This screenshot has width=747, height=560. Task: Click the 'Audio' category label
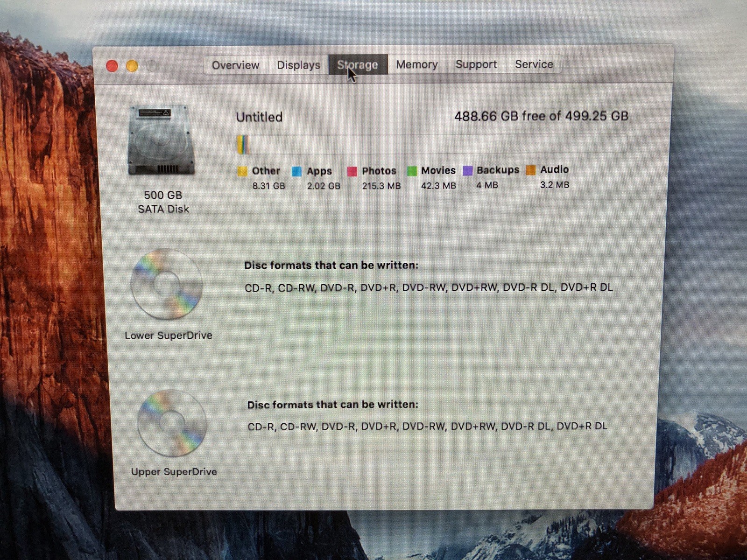[555, 169]
